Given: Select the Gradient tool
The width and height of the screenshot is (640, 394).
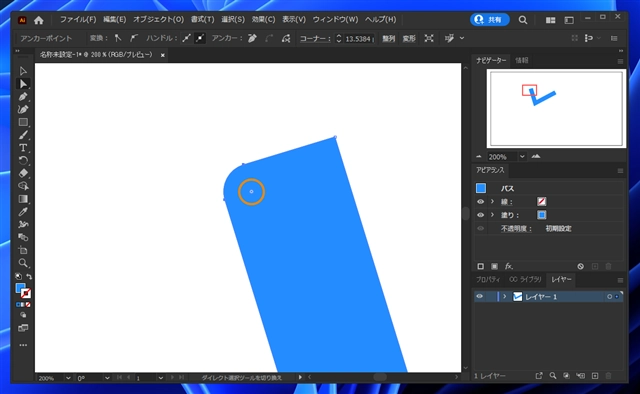Looking at the screenshot, I should 23,199.
